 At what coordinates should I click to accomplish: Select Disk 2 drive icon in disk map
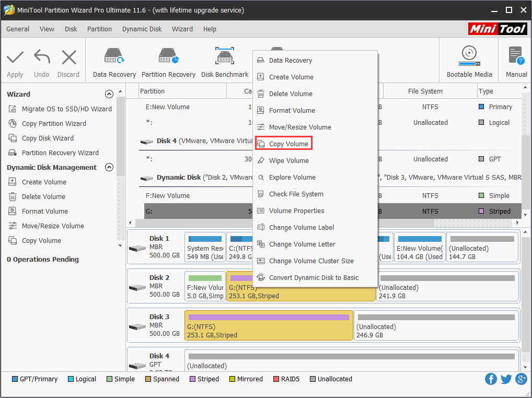tap(137, 287)
